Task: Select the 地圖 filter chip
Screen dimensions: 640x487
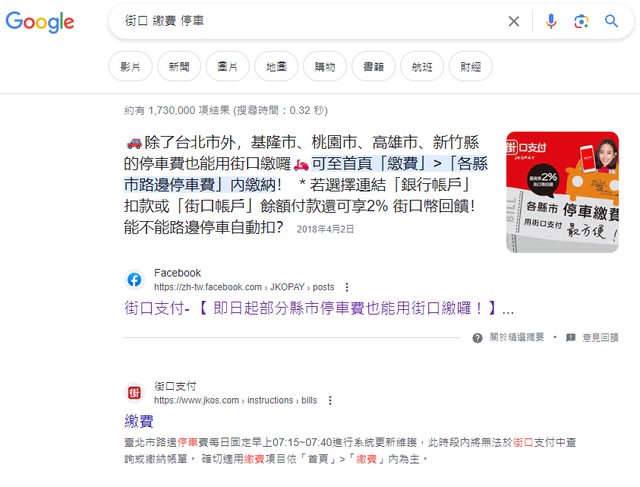Action: (x=276, y=66)
